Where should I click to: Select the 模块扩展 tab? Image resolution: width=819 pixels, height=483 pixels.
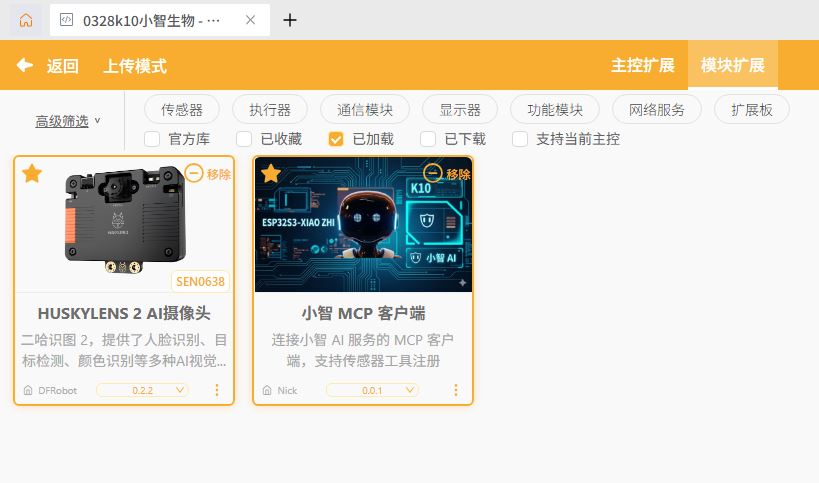tap(733, 65)
